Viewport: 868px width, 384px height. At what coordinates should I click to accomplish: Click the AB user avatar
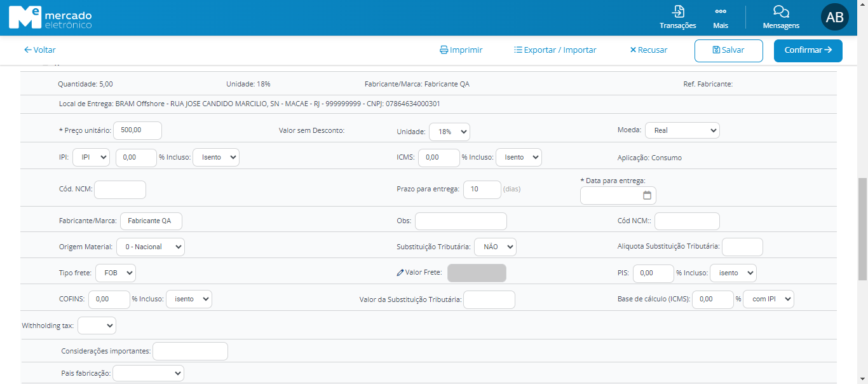point(834,18)
